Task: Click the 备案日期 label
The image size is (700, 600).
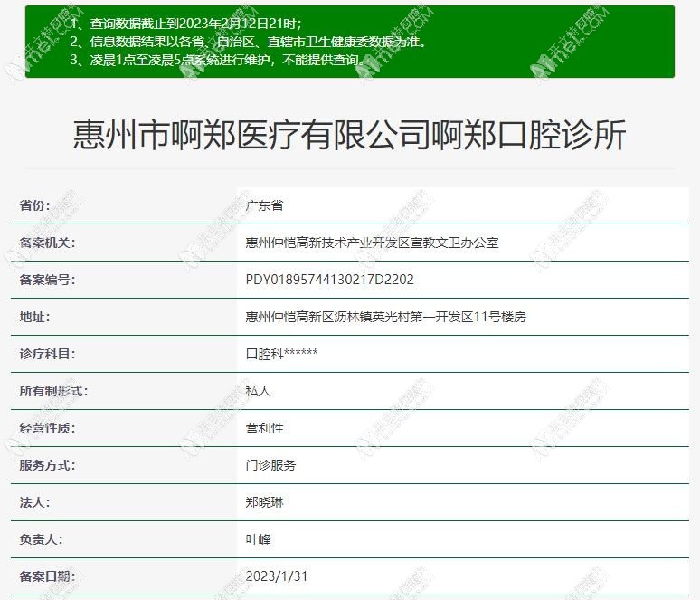Action: coord(47,576)
